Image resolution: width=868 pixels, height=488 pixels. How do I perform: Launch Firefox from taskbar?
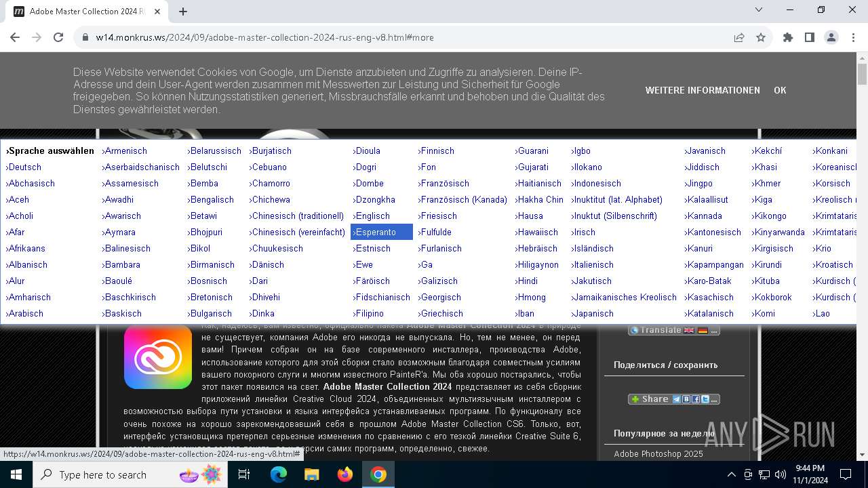click(345, 474)
